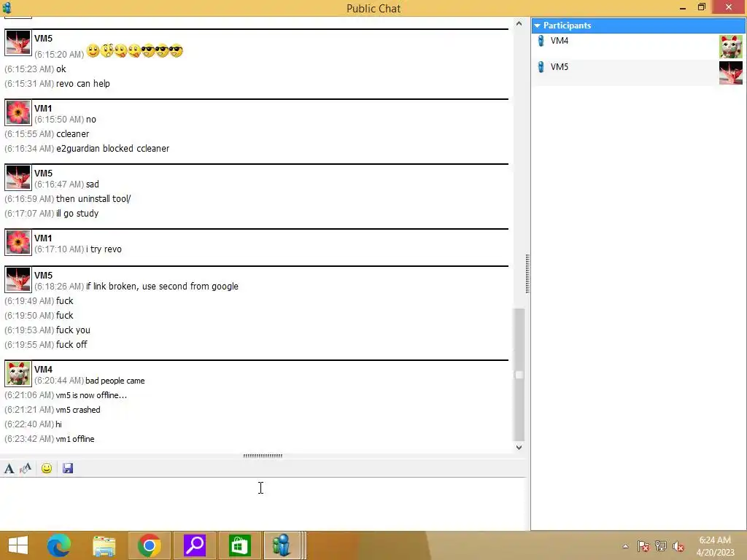747x560 pixels.
Task: Click VM1 flower avatar at 6:15:50 message
Action: (18, 113)
